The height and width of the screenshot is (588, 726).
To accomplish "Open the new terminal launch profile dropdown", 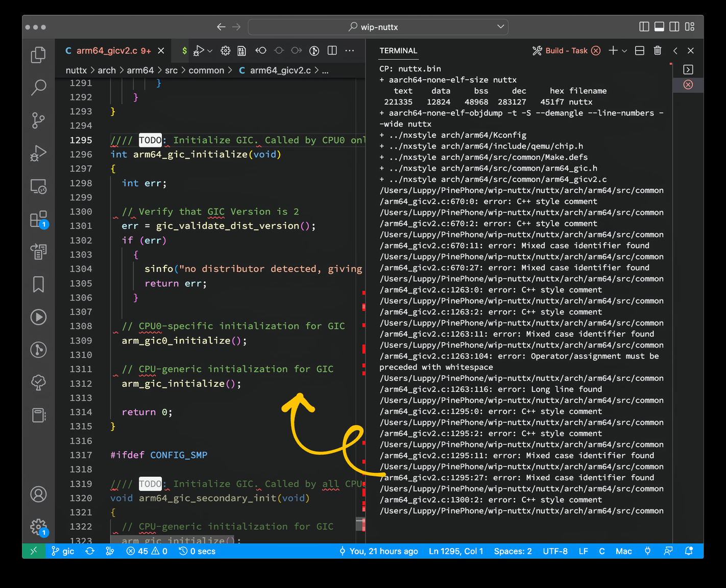I will (624, 51).
